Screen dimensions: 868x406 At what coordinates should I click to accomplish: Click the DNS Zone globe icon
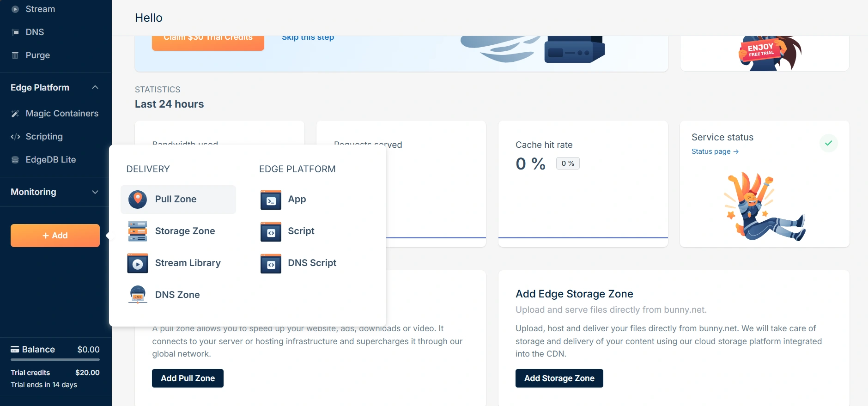pos(138,295)
